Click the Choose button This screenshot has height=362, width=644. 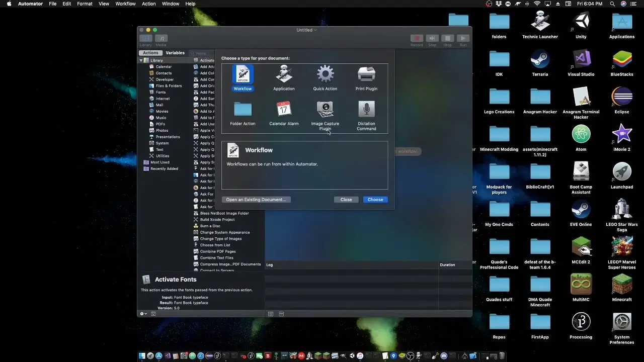pos(375,199)
